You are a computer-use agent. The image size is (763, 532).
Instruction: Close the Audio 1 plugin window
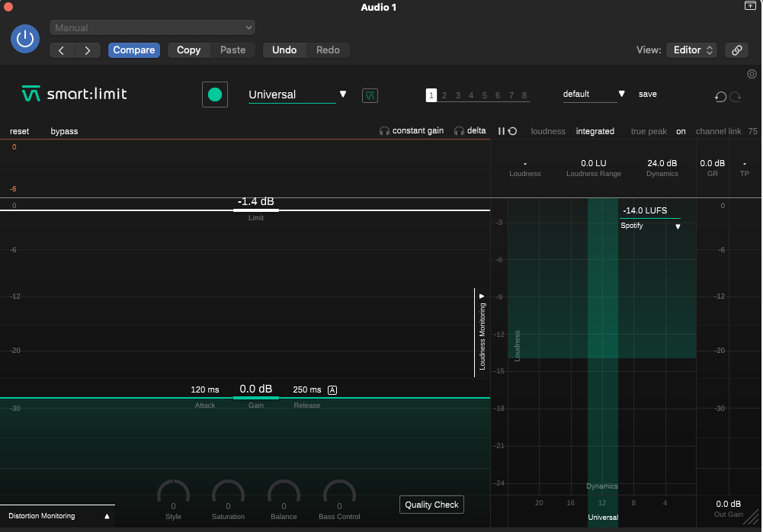(8, 7)
